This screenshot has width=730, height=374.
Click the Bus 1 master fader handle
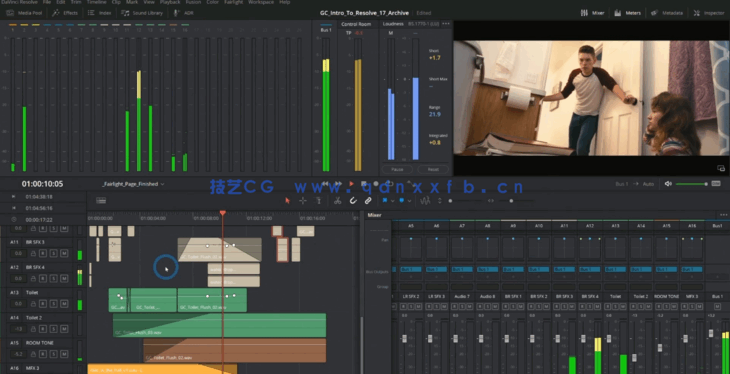(711, 332)
